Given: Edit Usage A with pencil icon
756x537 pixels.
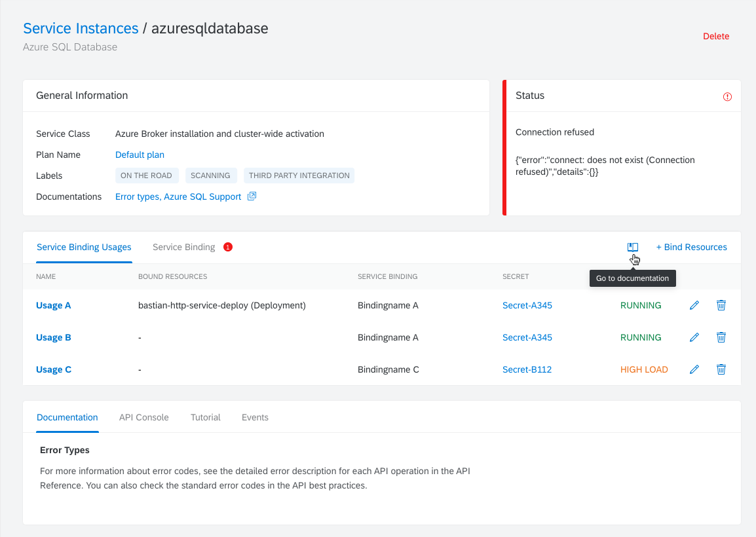Looking at the screenshot, I should click(694, 305).
